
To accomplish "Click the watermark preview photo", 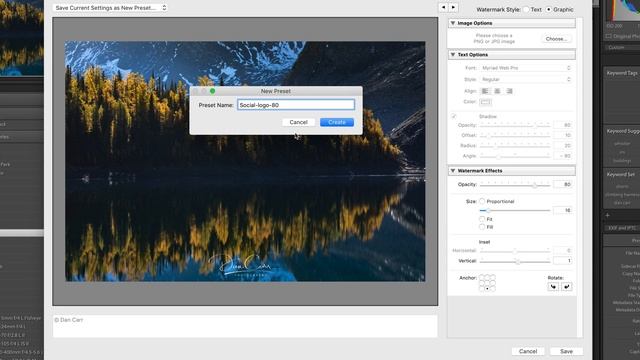I will point(245,161).
